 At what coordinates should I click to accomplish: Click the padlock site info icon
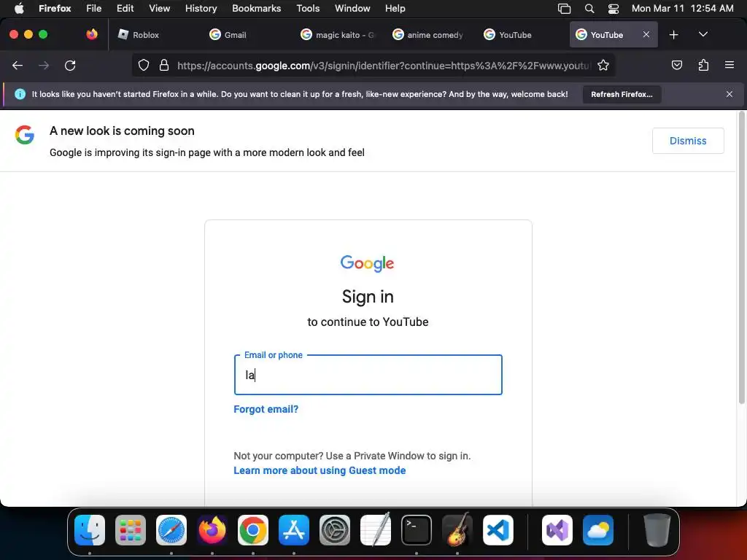tap(164, 65)
